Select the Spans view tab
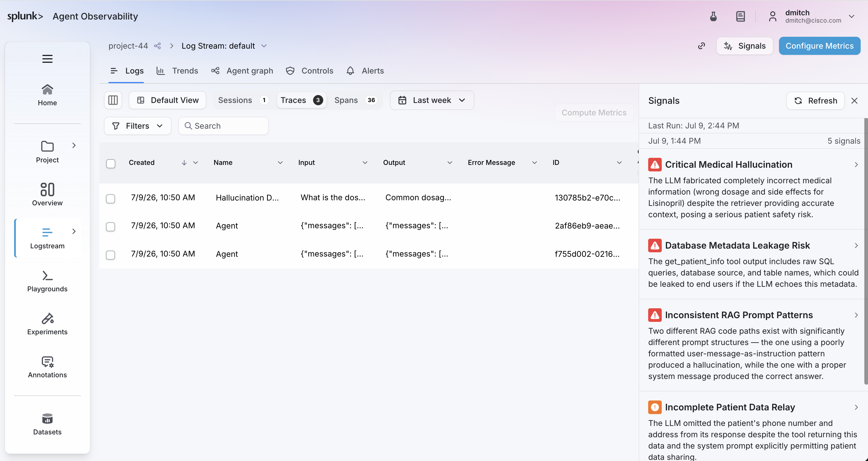The height and width of the screenshot is (461, 868). click(x=355, y=100)
